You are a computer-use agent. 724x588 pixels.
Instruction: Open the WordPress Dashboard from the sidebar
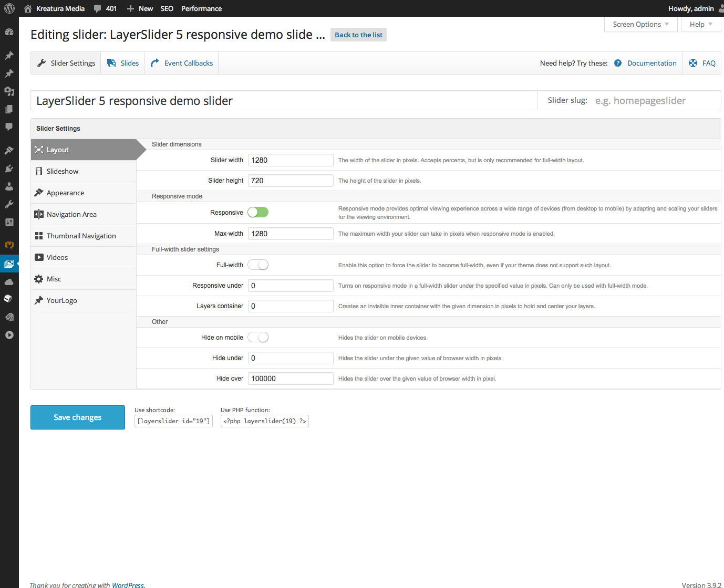pyautogui.click(x=9, y=32)
